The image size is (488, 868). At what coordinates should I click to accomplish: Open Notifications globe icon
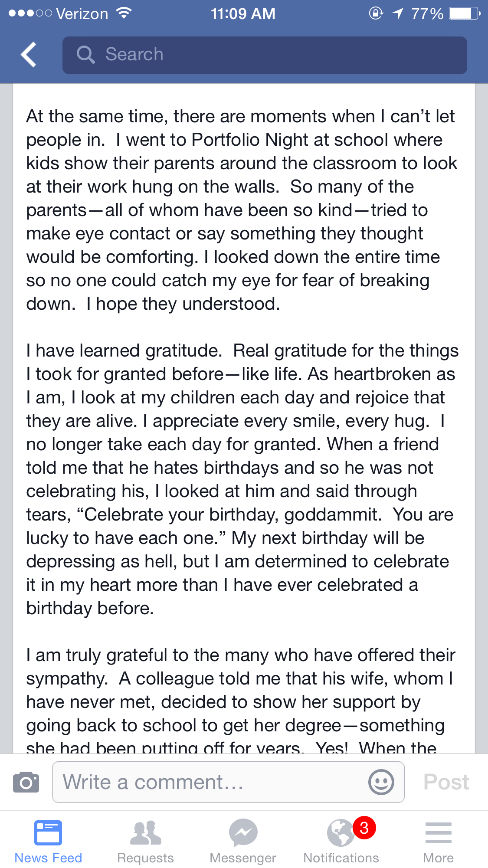tap(340, 833)
